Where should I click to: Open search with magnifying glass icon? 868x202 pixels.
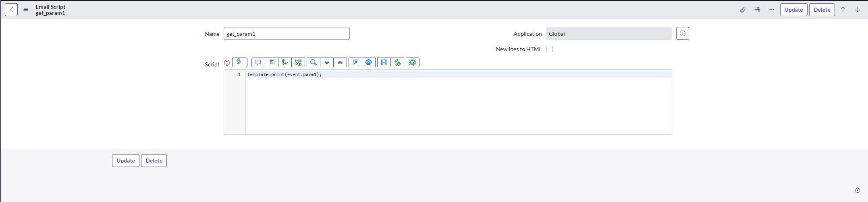(313, 62)
